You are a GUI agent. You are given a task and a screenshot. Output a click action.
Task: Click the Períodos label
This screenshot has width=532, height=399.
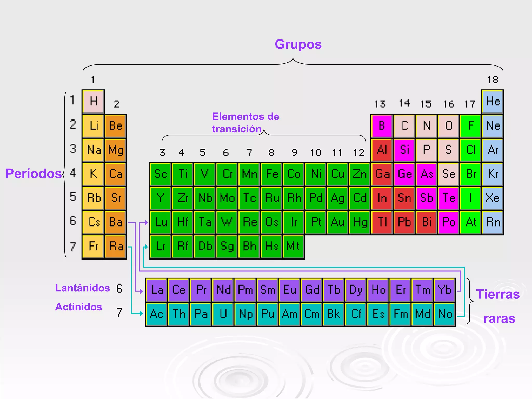pos(34,174)
